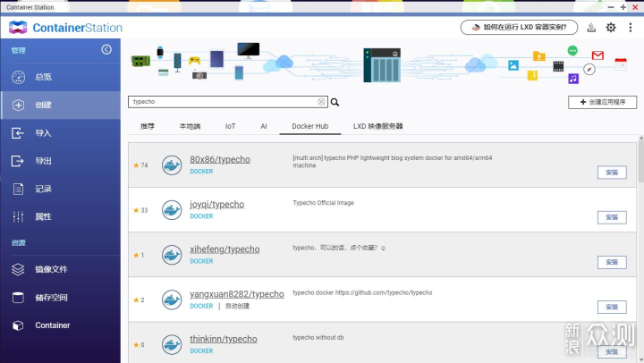
Task: Click the star rating 33 on joyqi/typecho
Action: (140, 210)
